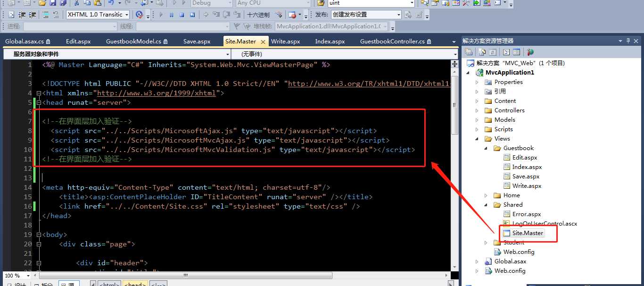644x286 pixels.
Task: Select the <head> tag navigator button
Action: 135,284
